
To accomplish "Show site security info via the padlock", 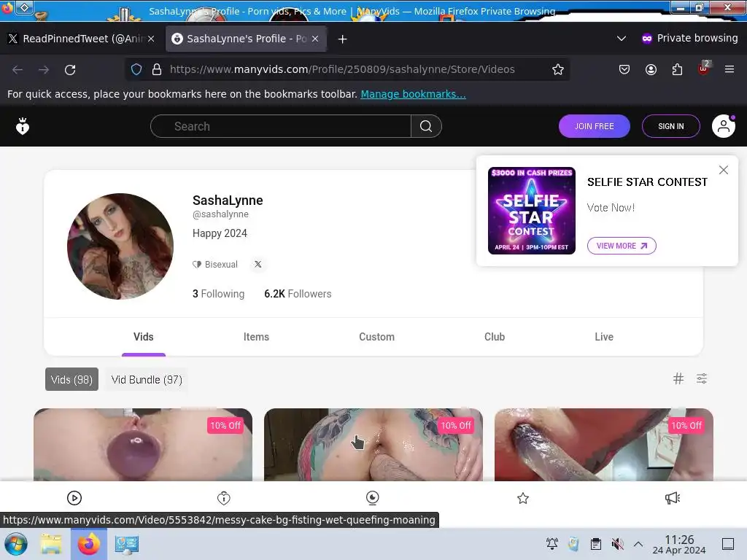I will coord(157,69).
